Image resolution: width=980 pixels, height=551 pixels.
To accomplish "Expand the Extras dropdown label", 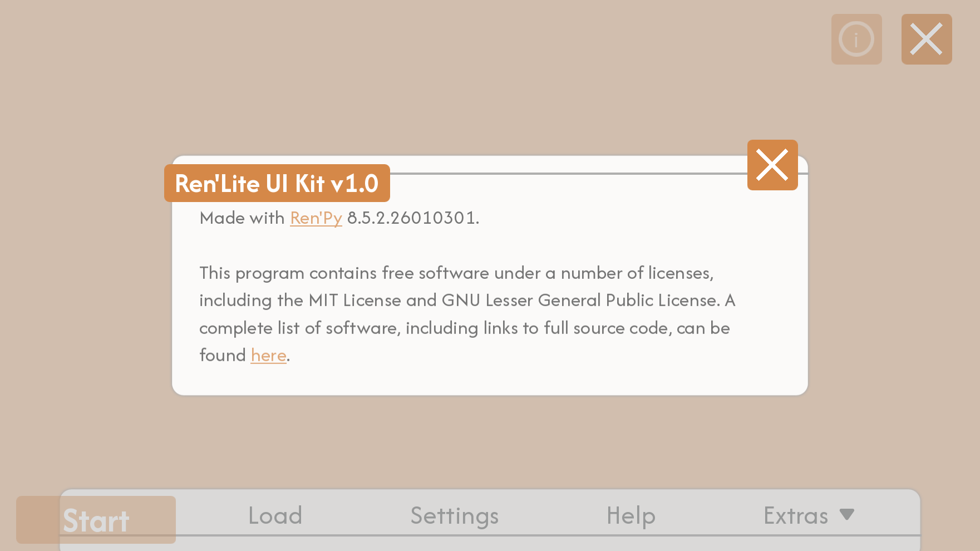I will coord(795,515).
